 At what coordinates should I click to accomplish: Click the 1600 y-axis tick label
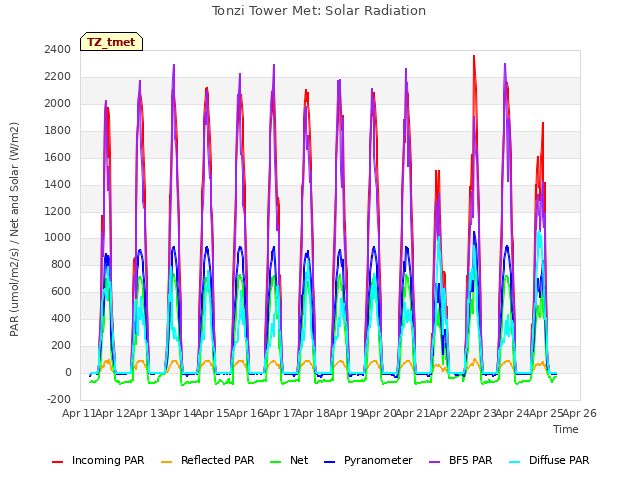pos(58,158)
